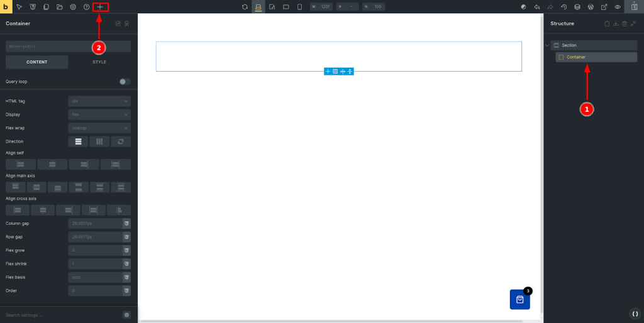Image resolution: width=644 pixels, height=323 pixels.
Task: Select the mobile portrait breakpoint icon
Action: (299, 7)
